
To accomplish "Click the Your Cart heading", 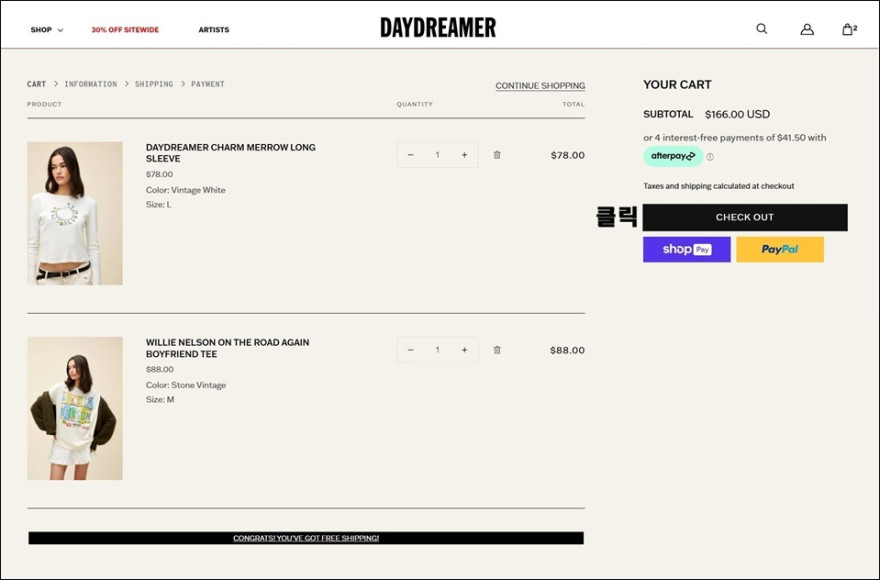I will (x=677, y=85).
